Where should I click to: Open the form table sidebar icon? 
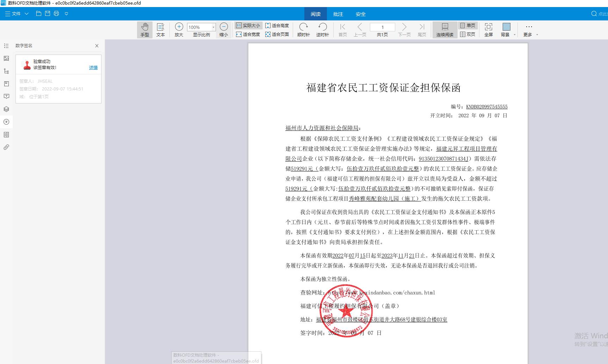[6, 134]
